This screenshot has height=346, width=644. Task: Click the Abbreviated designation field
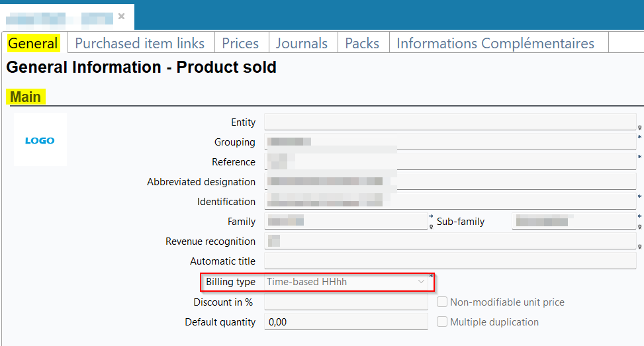[x=450, y=182]
